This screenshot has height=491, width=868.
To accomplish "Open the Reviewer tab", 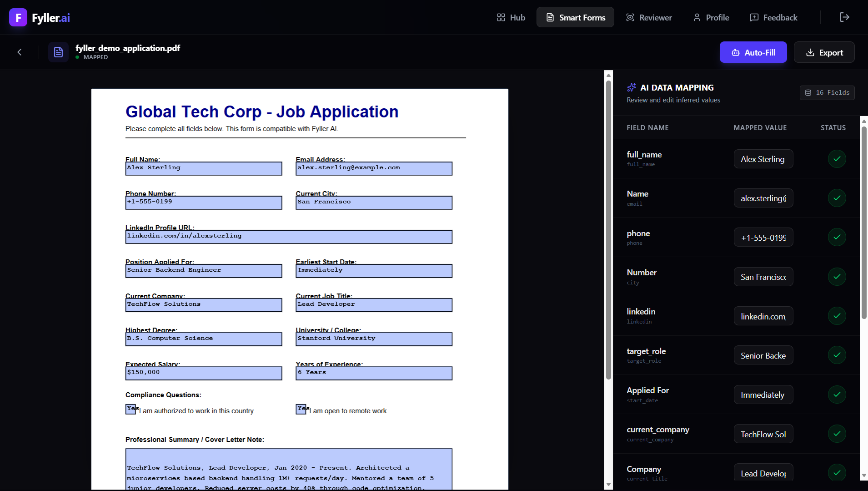I will click(649, 18).
